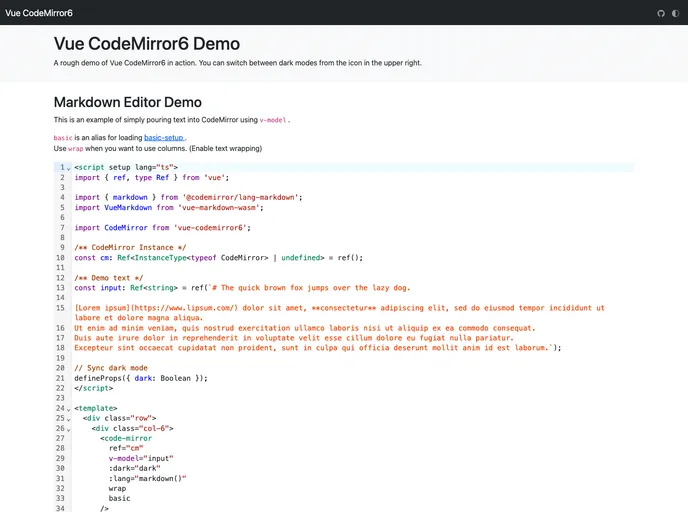Click the "<code-mirror" tag line
This screenshot has width=688, height=512.
point(126,438)
